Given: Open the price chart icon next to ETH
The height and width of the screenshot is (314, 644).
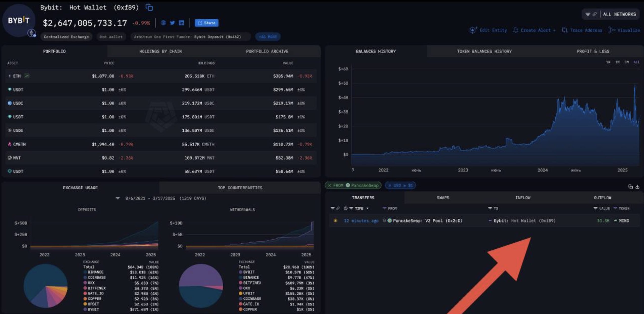Looking at the screenshot, I should 27,76.
